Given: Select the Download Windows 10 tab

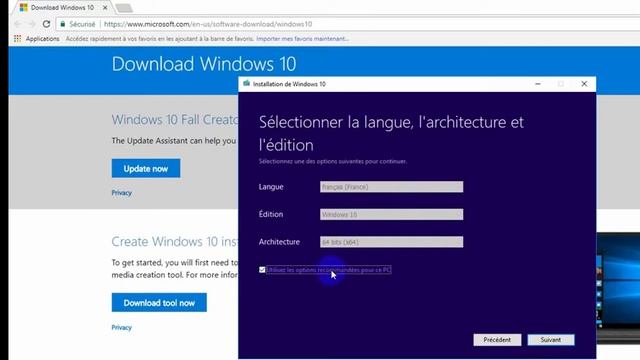Looking at the screenshot, I should pyautogui.click(x=62, y=7).
